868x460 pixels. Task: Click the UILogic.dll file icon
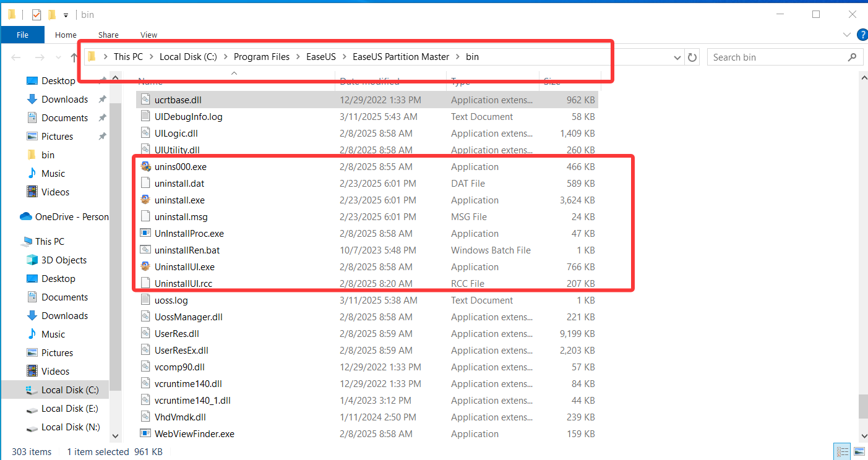point(146,134)
